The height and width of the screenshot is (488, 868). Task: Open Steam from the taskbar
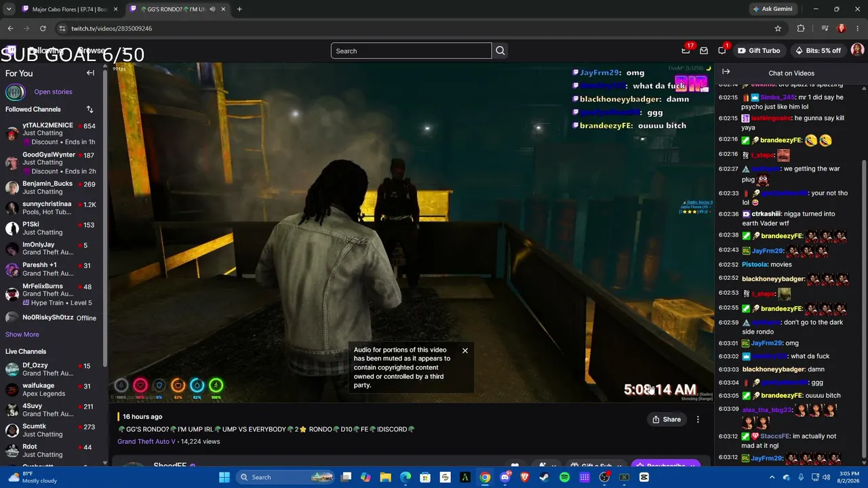point(545,477)
